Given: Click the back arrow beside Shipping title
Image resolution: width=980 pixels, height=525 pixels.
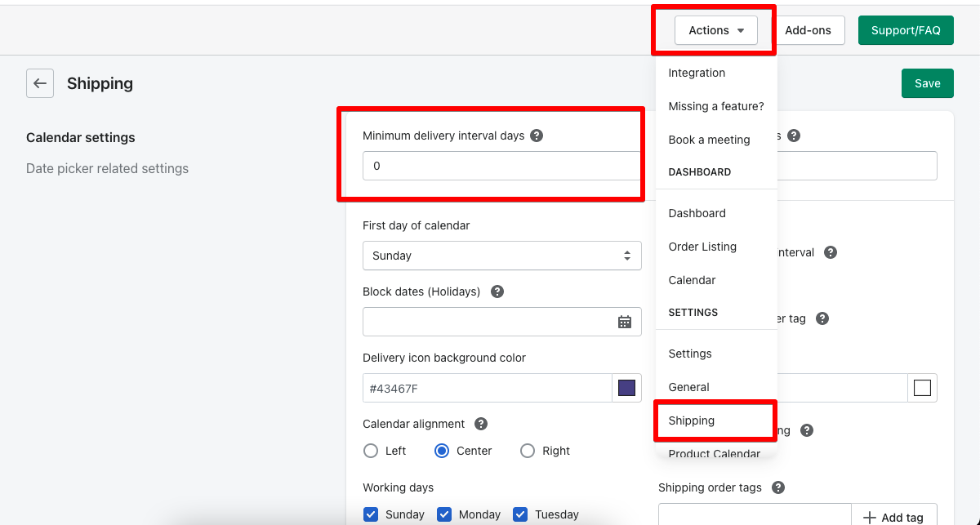Looking at the screenshot, I should point(40,83).
